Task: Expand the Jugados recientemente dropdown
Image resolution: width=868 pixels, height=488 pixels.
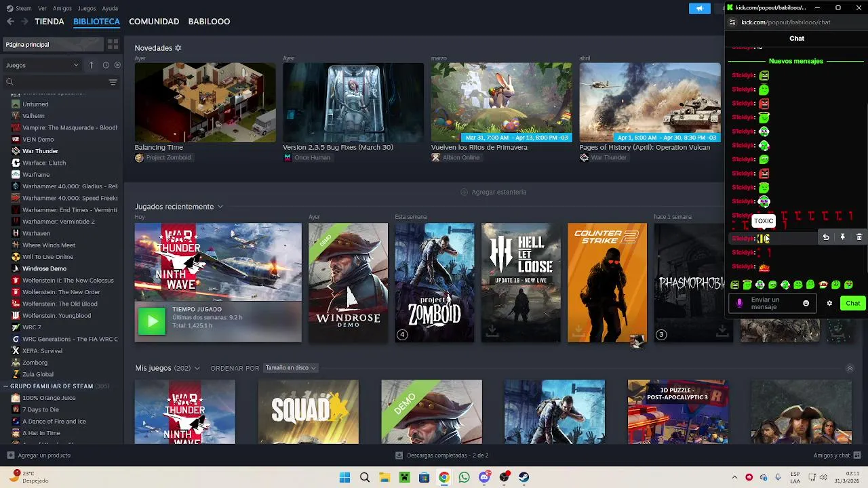Action: point(220,207)
